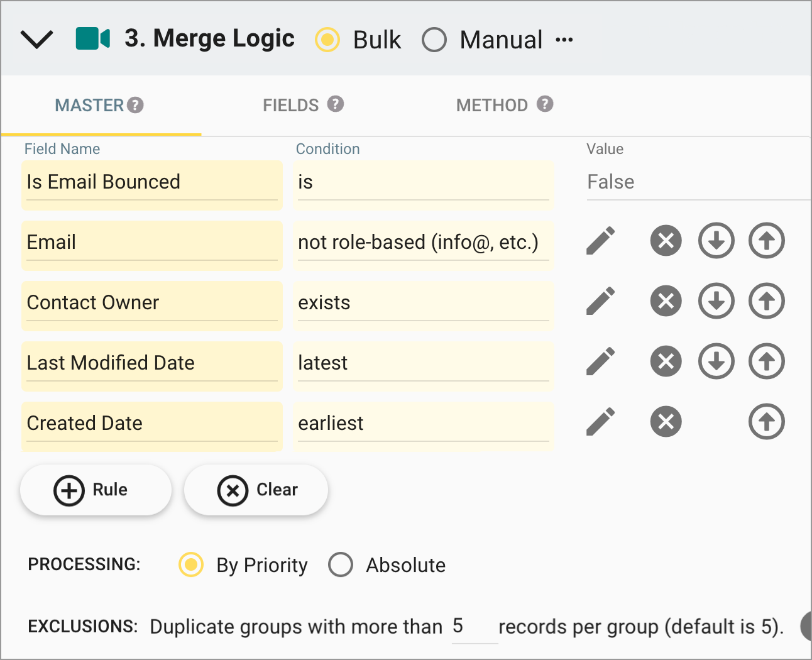Enable Absolute processing
This screenshot has height=660, width=812.
coord(341,564)
